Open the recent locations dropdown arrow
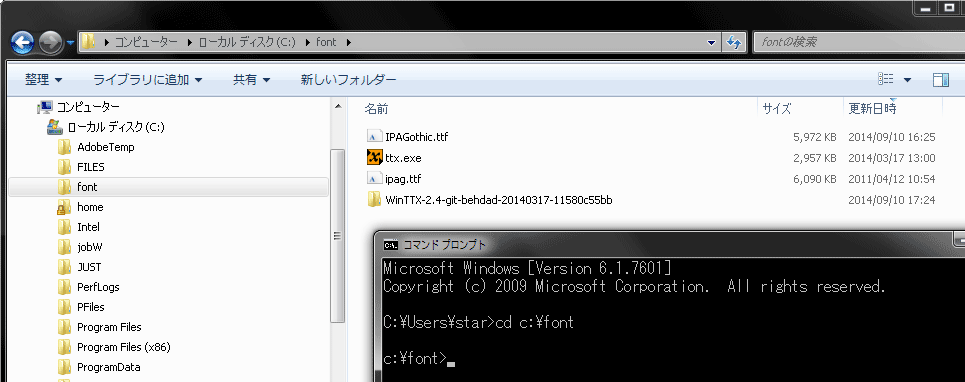 pos(70,43)
